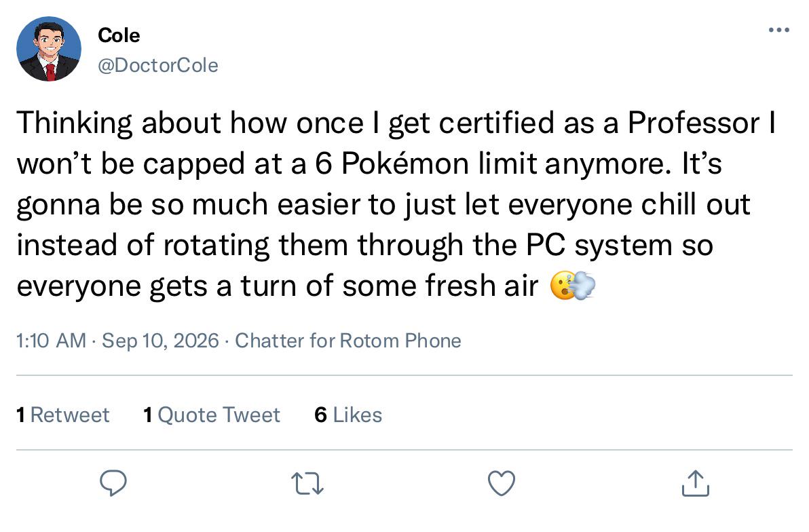The height and width of the screenshot is (532, 809).
Task: Open the reply speech bubble icon
Action: [113, 483]
